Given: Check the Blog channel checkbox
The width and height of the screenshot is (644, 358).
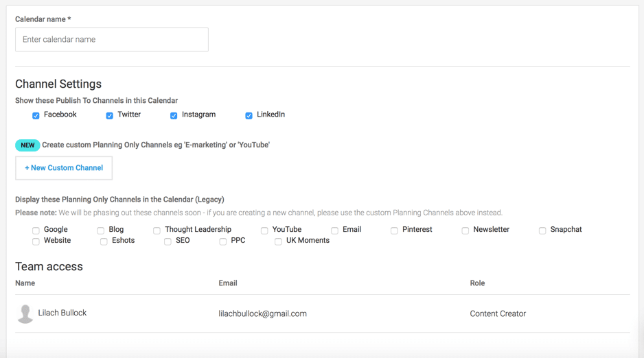Looking at the screenshot, I should (x=101, y=230).
